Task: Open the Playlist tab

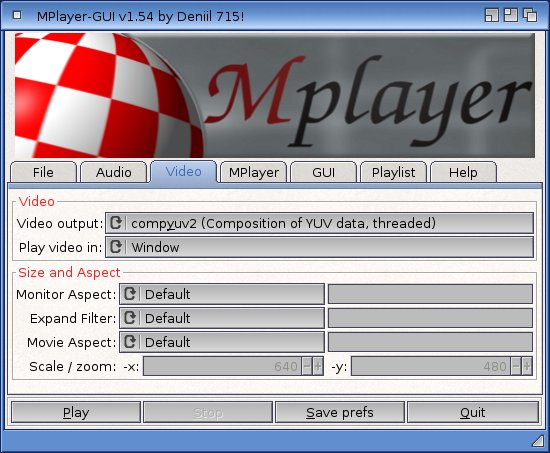Action: tap(393, 172)
